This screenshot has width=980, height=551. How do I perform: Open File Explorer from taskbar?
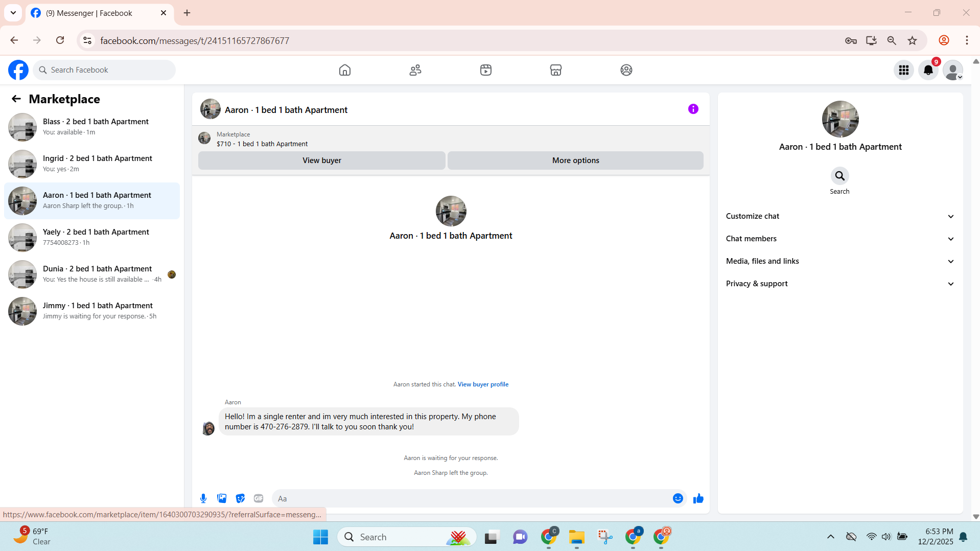576,537
